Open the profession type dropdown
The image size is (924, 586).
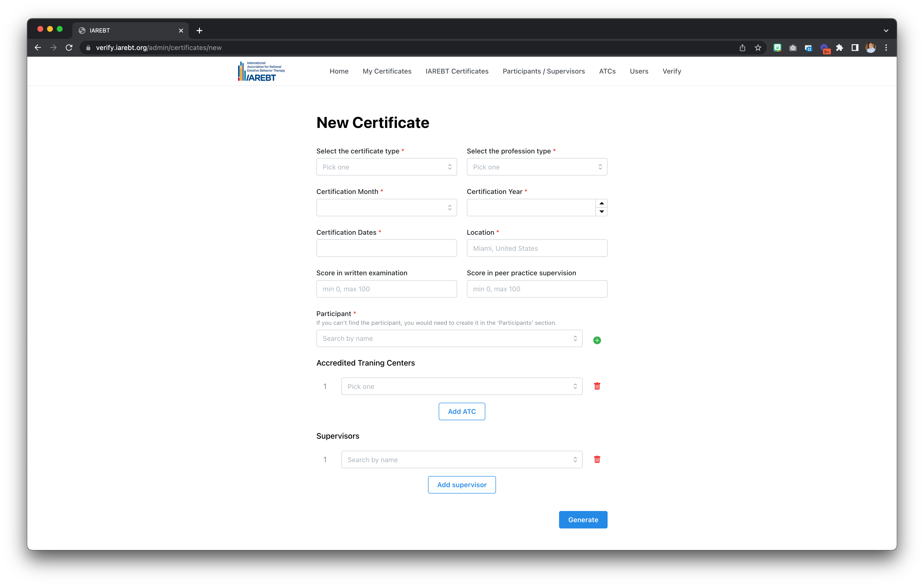tap(536, 167)
